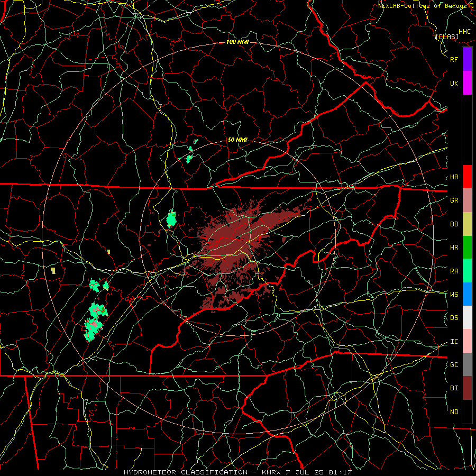
Task: Click the UK legend label
Action: pos(454,83)
